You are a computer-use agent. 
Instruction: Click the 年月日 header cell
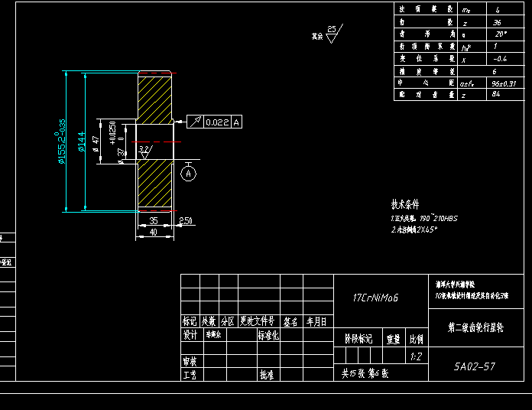pyautogui.click(x=317, y=321)
